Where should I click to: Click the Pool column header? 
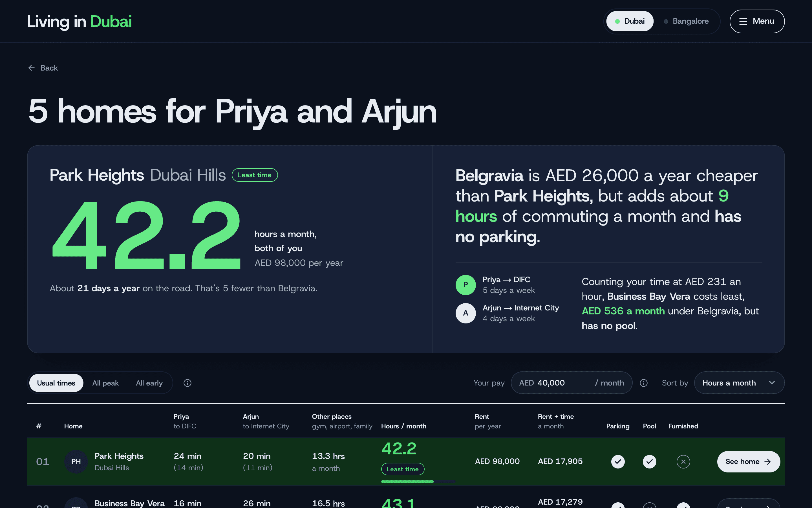[649, 426]
